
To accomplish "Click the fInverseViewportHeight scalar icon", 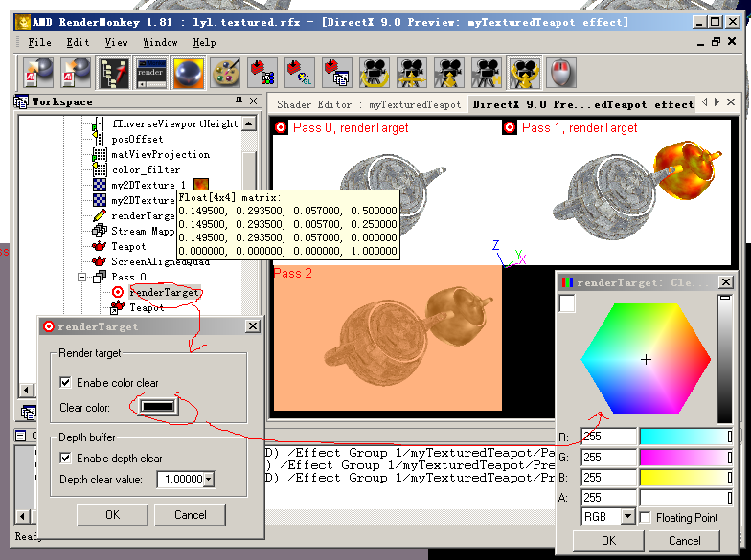I will pos(98,123).
